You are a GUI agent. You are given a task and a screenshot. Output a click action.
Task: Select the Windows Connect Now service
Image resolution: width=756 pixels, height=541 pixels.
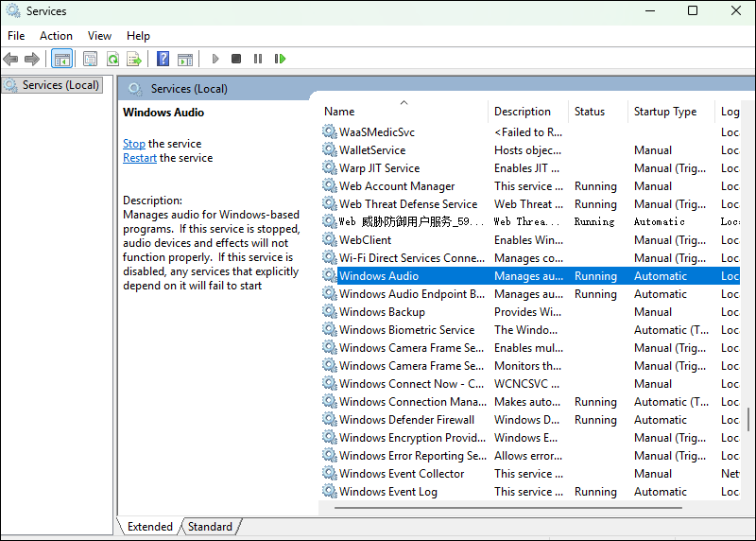click(x=530, y=383)
